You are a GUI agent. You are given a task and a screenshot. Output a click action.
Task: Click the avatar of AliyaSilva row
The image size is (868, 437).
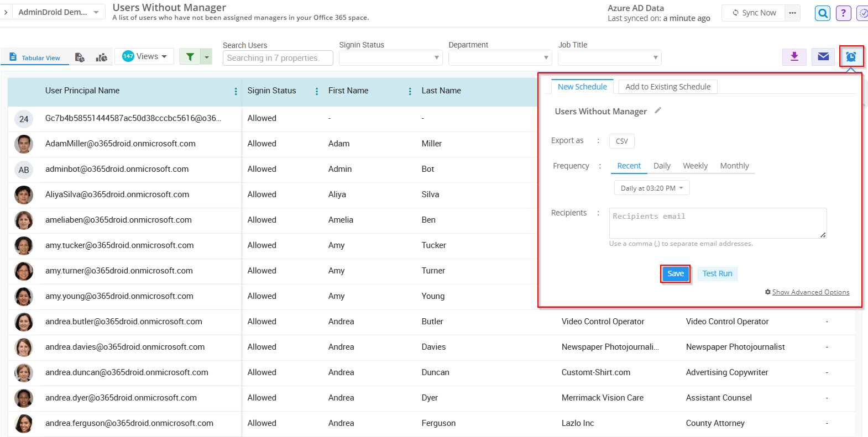tap(24, 195)
